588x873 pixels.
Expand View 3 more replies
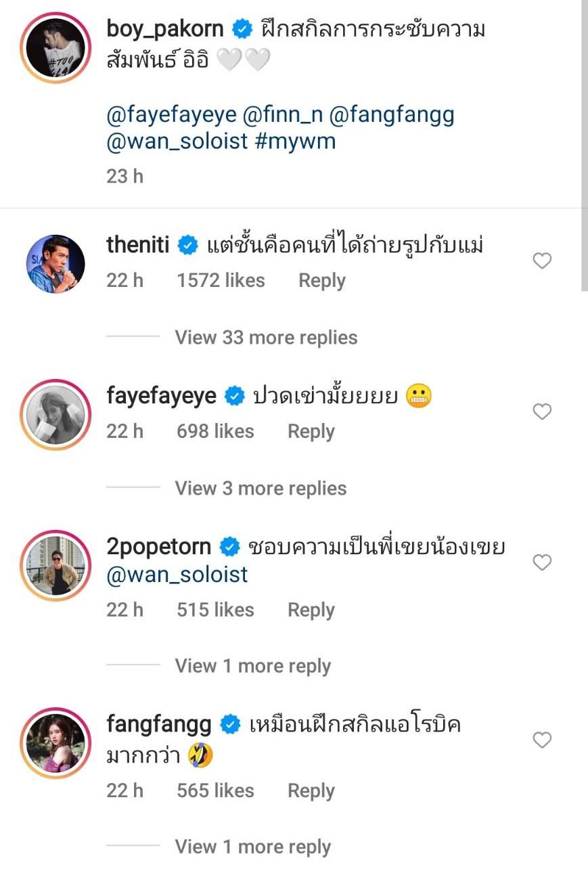(x=261, y=488)
